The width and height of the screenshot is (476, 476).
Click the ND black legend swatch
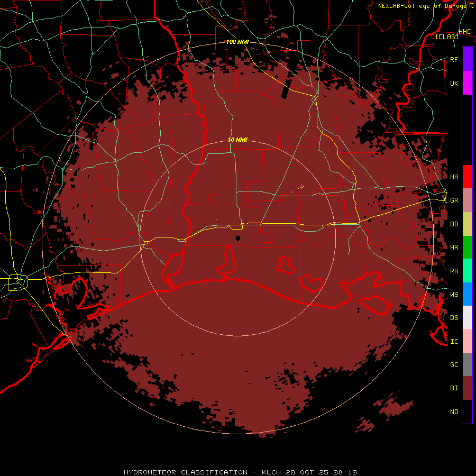pos(467,411)
